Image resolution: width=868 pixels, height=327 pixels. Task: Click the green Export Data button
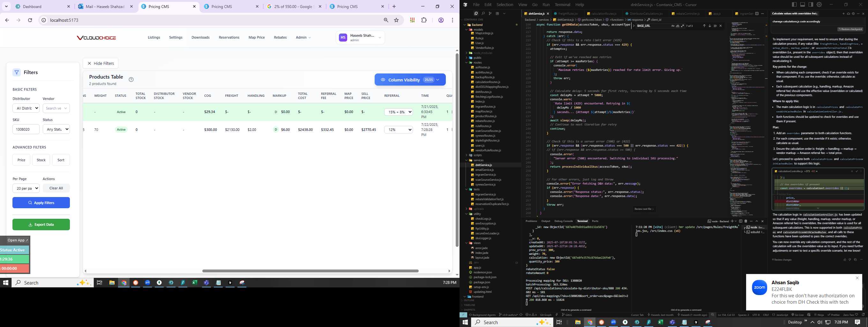coord(41,224)
